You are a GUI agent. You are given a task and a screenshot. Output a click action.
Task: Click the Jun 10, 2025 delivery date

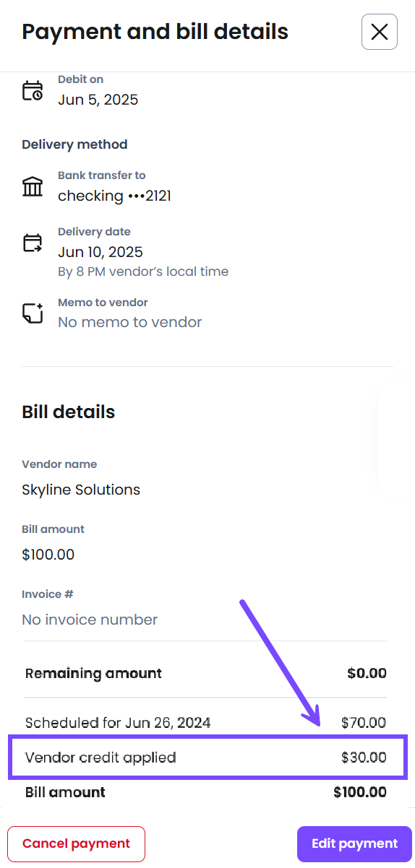pyautogui.click(x=100, y=252)
